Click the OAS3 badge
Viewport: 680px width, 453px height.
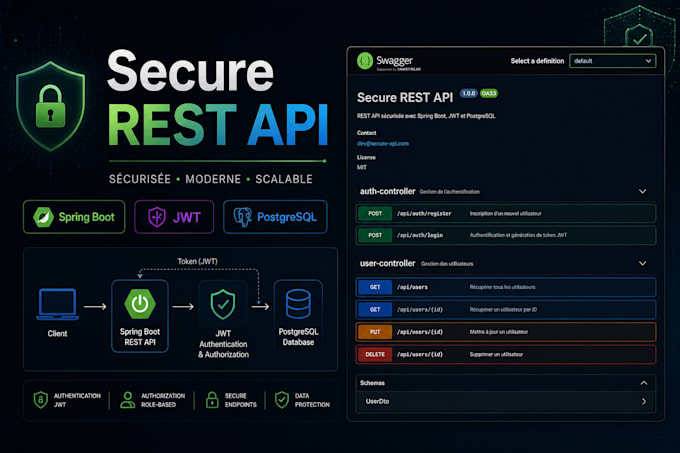pos(489,93)
